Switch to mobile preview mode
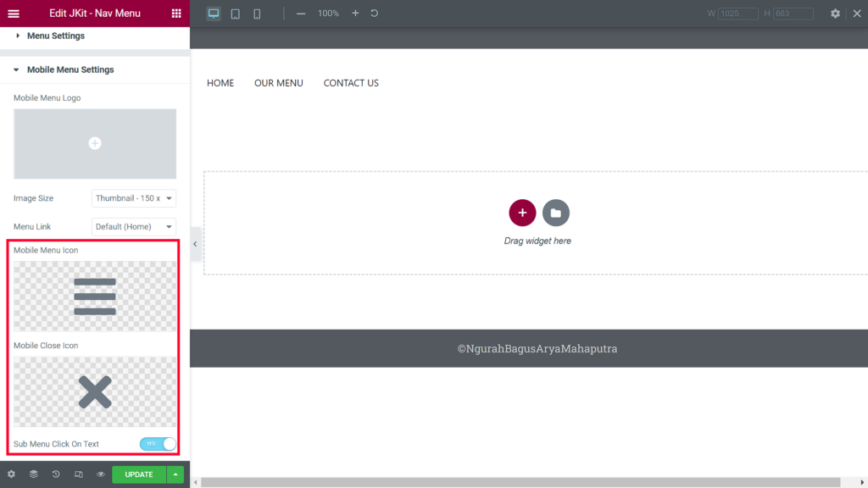 click(x=256, y=13)
